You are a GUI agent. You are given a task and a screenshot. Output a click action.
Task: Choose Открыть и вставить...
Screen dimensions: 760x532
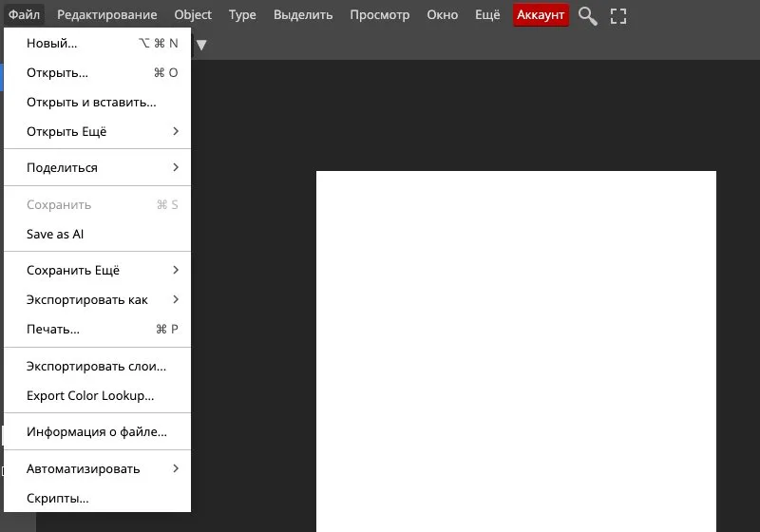pyautogui.click(x=97, y=103)
